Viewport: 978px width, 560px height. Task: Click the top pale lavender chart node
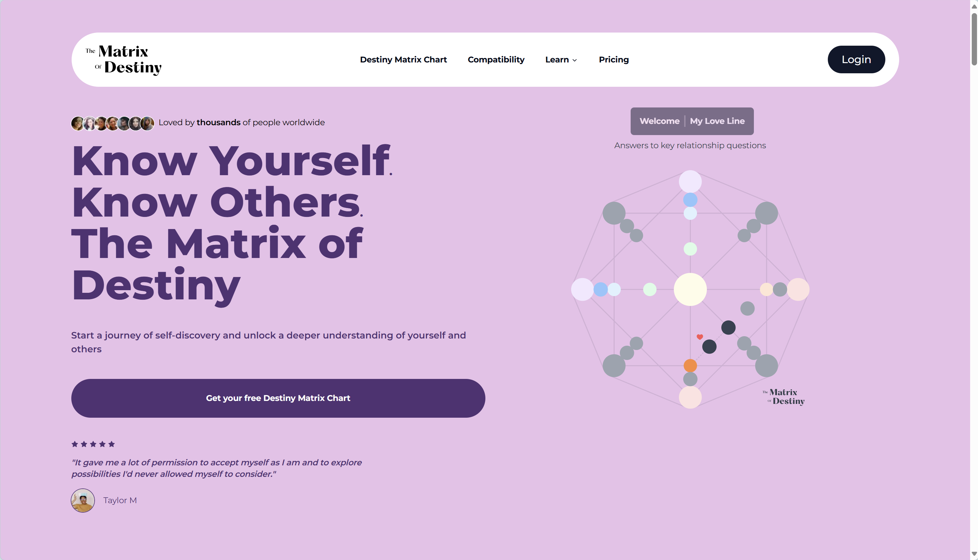pos(690,181)
